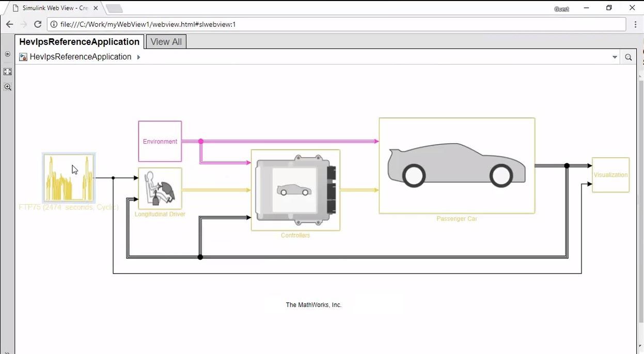The height and width of the screenshot is (354, 644).
Task: Expand the breadcrumb arrow after HevIpsReferenceApplication
Action: click(x=138, y=57)
